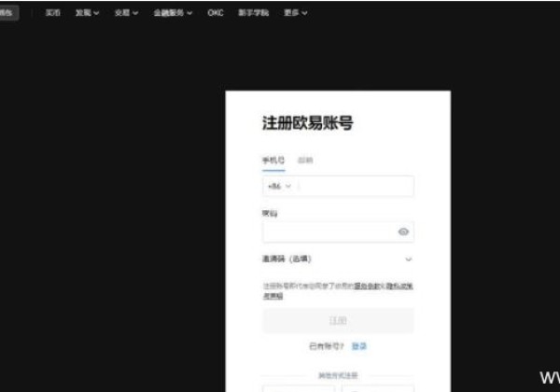This screenshot has width=560, height=392.
Task: Click the 注册 register button
Action: (x=338, y=320)
